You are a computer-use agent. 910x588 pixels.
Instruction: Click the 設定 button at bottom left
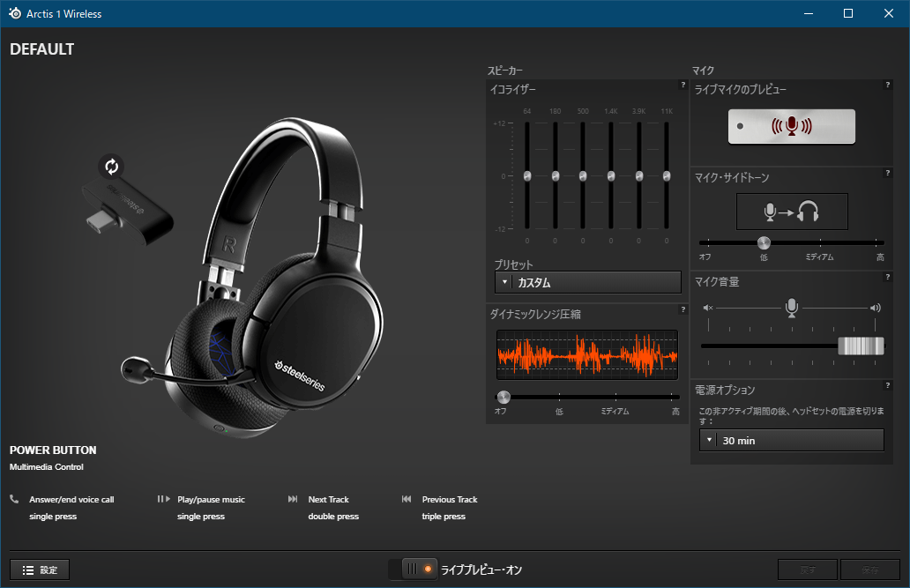pyautogui.click(x=40, y=570)
